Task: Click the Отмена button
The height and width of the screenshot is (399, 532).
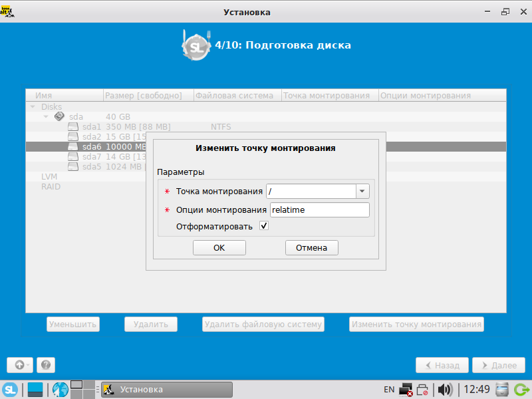Action: [x=311, y=247]
